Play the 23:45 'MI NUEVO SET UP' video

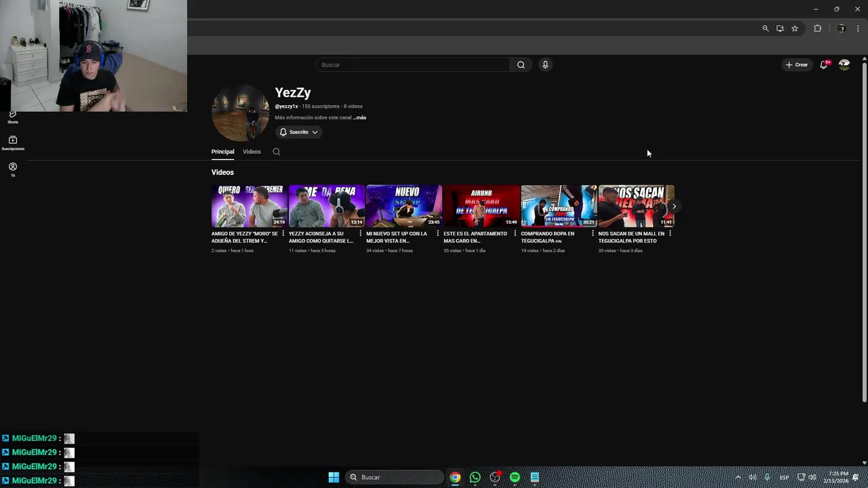(403, 206)
